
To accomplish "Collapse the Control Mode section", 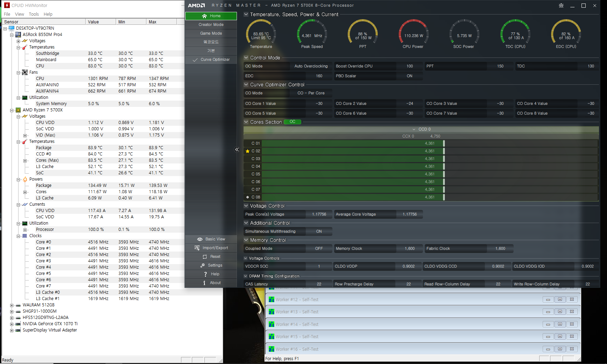I will pyautogui.click(x=246, y=58).
